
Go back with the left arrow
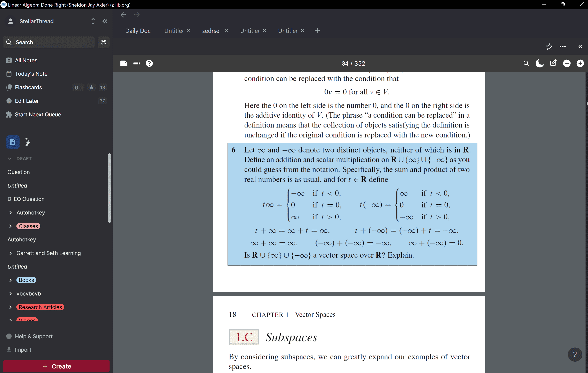click(x=123, y=15)
